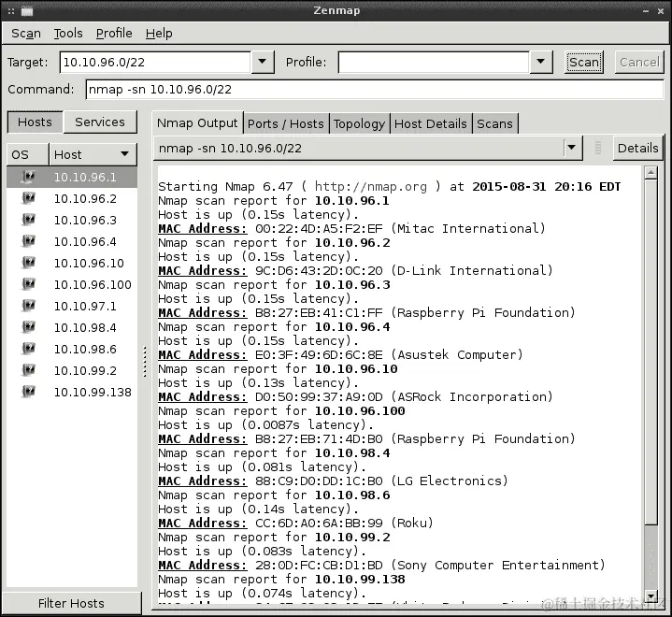Screen dimensions: 672x617
Task: Click the http://nmap.org text in output
Action: coord(371,187)
